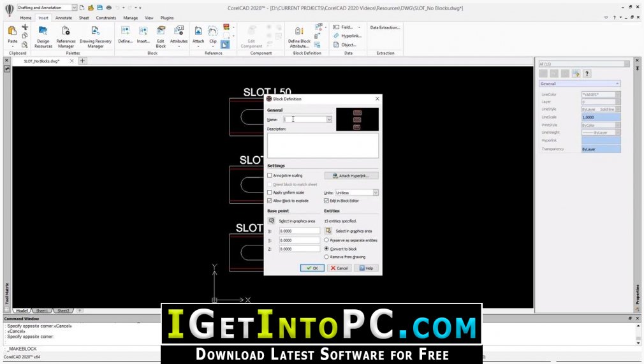
Task: Click the Open folder icon in quick access
Action: point(91,8)
